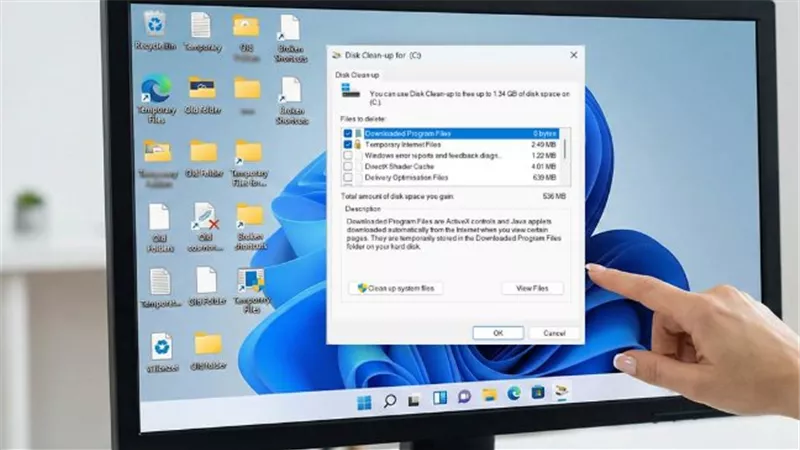Viewport: 800px width, 450px height.
Task: Open File Explorer from the taskbar
Action: 489,395
